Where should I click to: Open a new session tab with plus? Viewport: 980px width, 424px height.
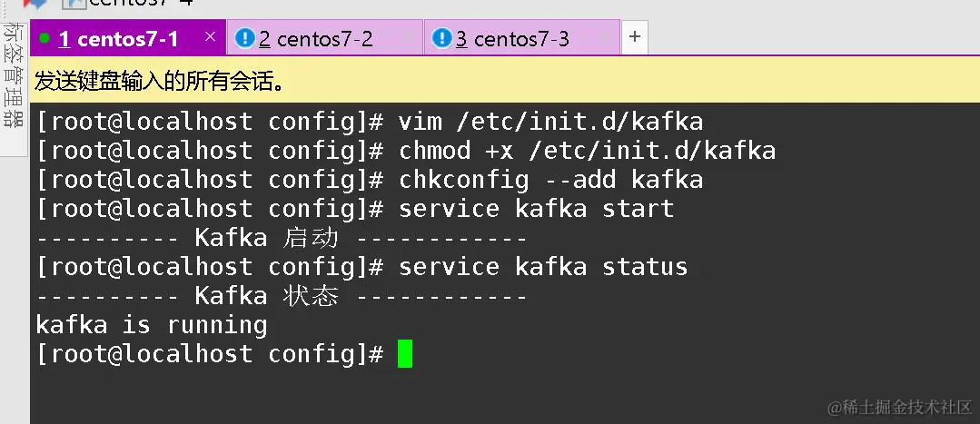click(x=634, y=37)
